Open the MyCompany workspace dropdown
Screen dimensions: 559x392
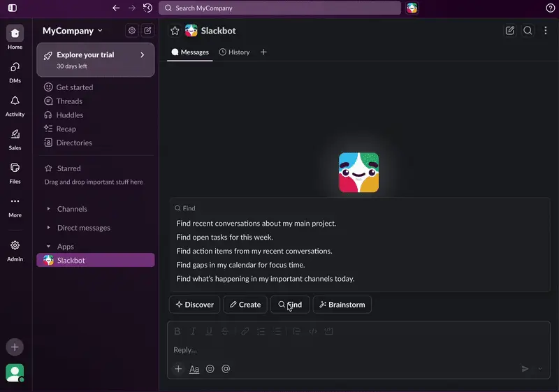coord(73,31)
